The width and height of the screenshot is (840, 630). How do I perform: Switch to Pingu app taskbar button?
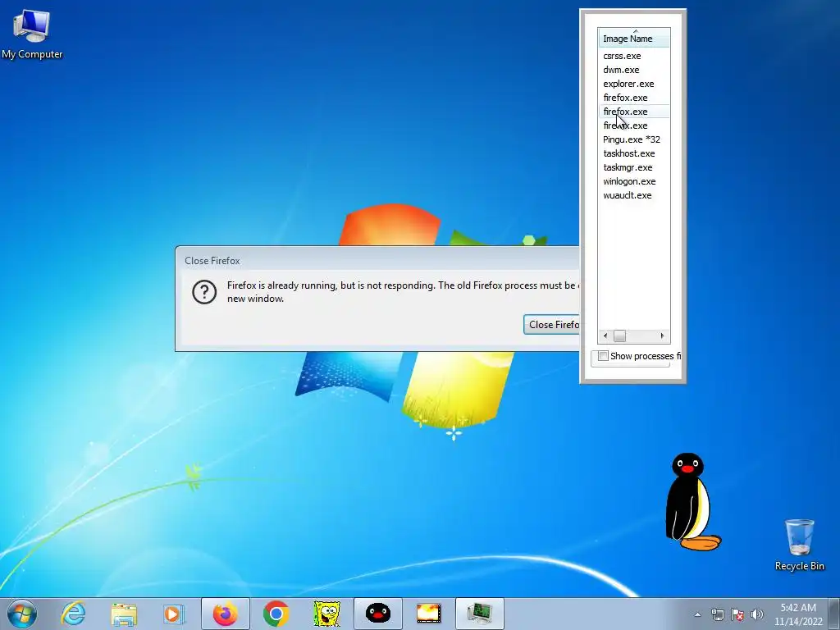tap(377, 614)
